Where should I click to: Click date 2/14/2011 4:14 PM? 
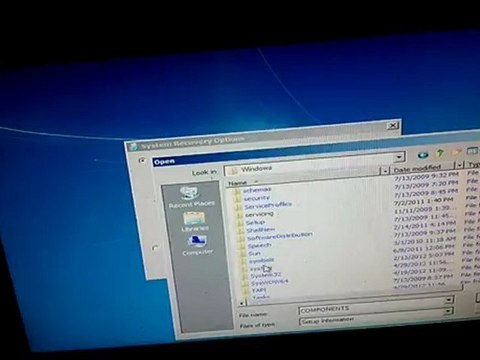click(x=424, y=225)
